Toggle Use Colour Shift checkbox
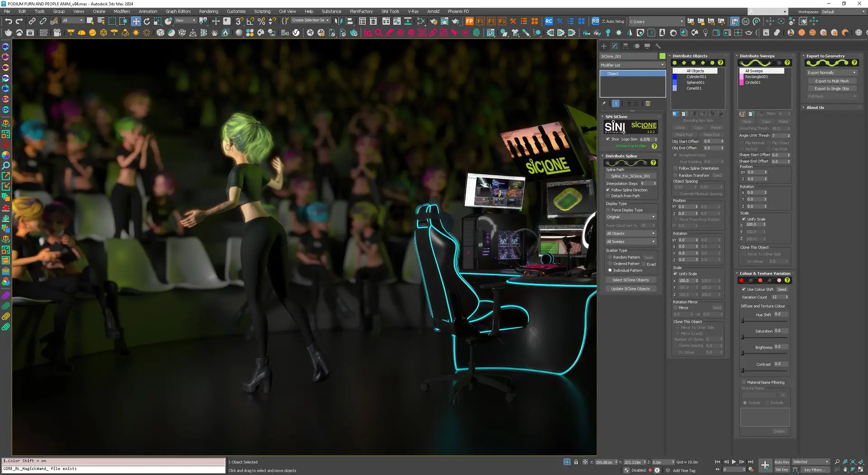868x475 pixels. pos(744,290)
